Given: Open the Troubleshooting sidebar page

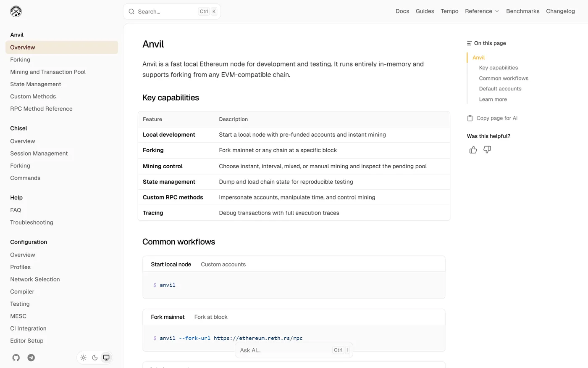Looking at the screenshot, I should (62, 222).
